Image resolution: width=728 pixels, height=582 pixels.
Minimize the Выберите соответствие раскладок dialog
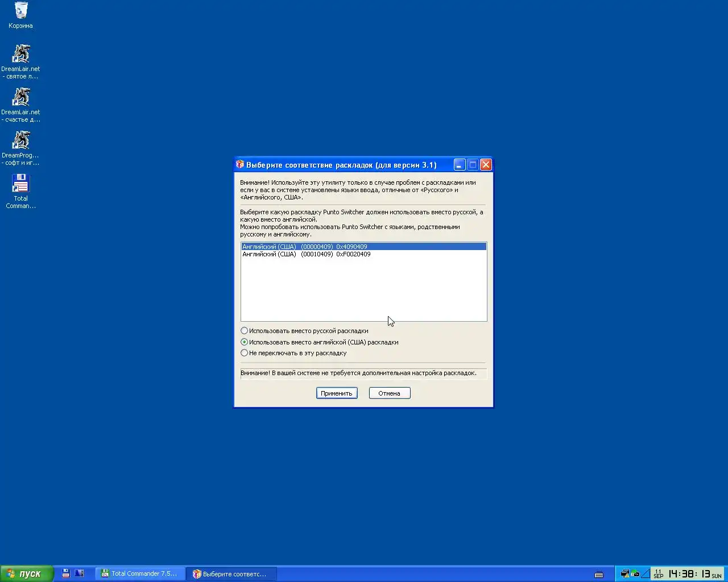click(460, 165)
